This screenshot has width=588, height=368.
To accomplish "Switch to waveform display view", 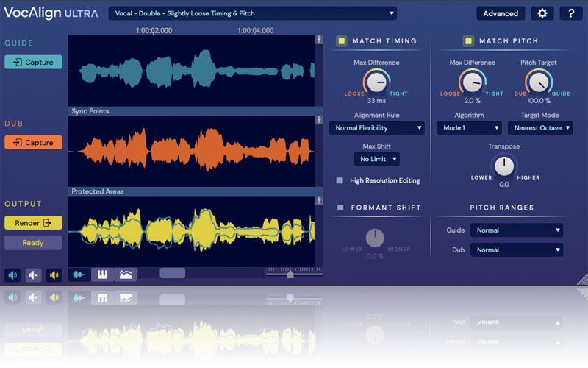I will [79, 275].
